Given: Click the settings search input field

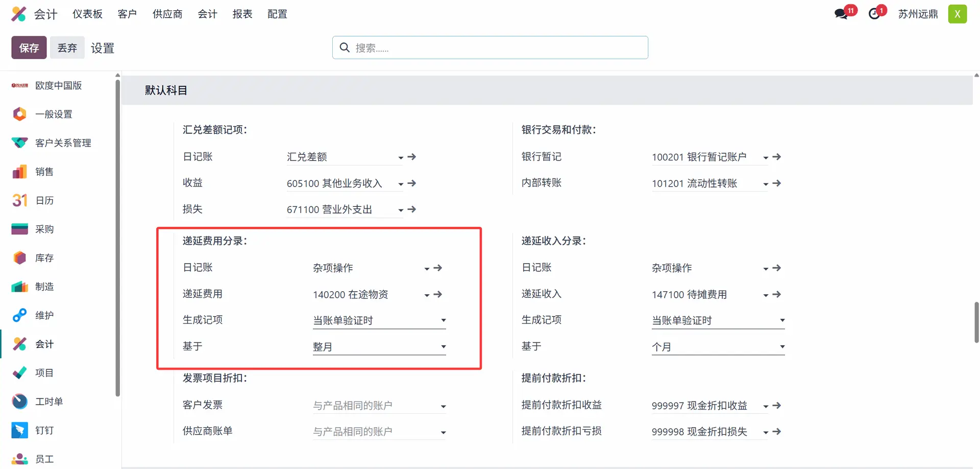Looking at the screenshot, I should coord(490,48).
